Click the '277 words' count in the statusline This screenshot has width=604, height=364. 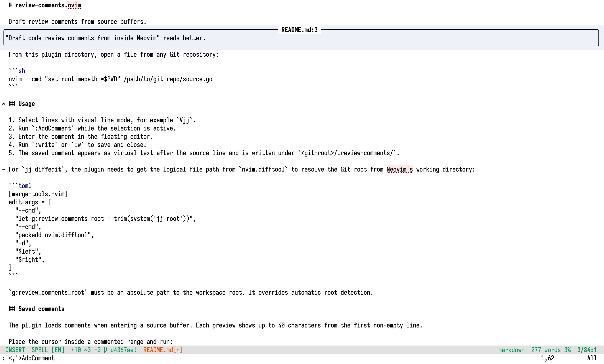point(546,350)
